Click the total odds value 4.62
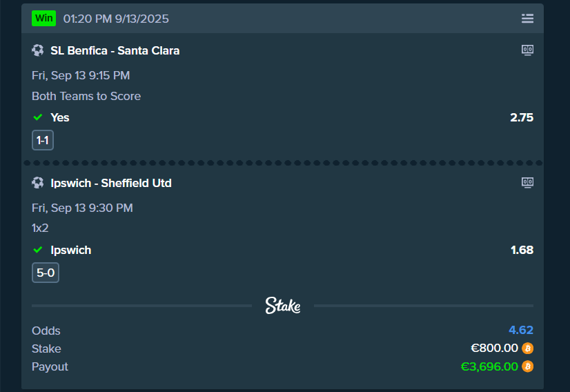 coord(521,331)
